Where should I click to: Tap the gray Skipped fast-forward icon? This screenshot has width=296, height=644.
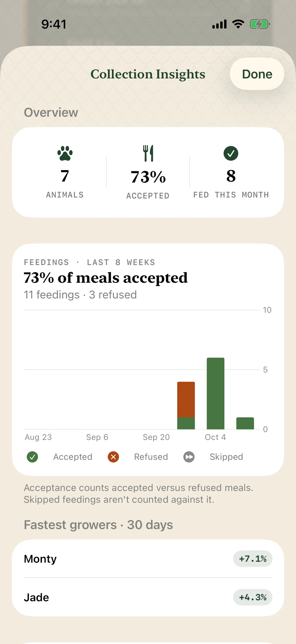click(189, 457)
